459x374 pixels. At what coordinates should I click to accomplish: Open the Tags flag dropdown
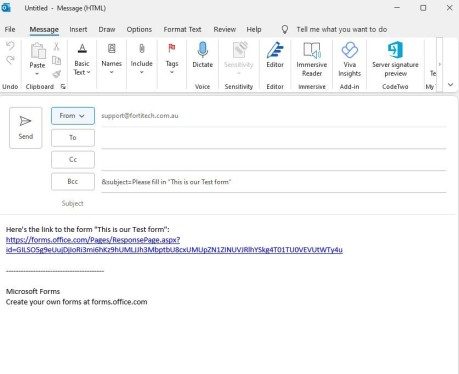[x=172, y=59]
